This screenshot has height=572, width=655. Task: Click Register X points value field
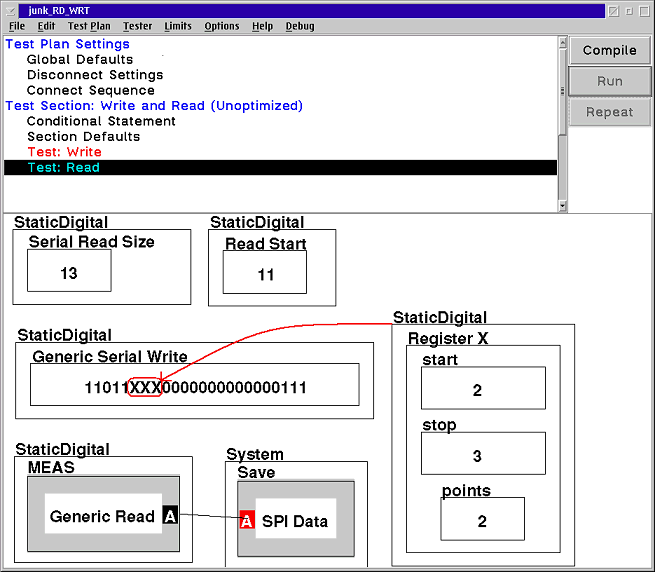482,519
